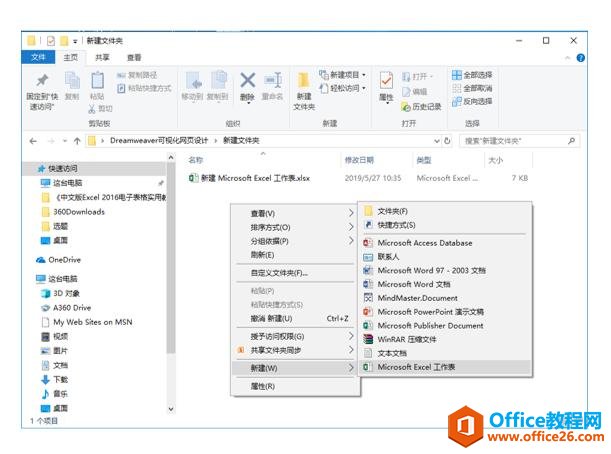Click the Select All icon
This screenshot has height=454, width=611.
tap(457, 75)
